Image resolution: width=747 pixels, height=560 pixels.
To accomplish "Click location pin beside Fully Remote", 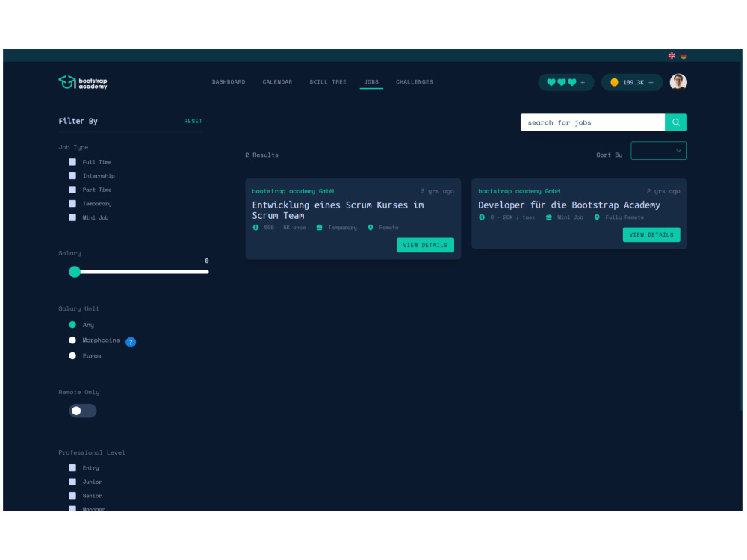I will [597, 217].
